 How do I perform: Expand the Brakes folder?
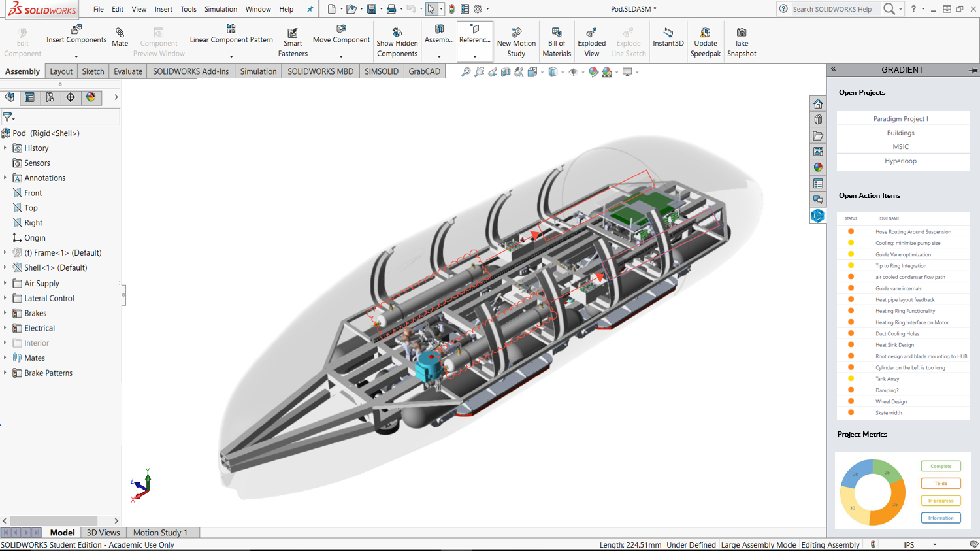pos(5,313)
